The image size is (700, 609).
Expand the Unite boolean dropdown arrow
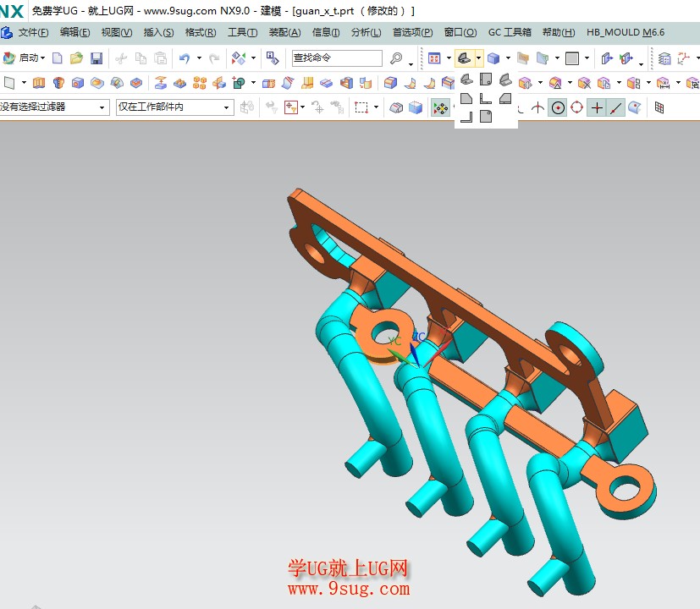pos(253,83)
